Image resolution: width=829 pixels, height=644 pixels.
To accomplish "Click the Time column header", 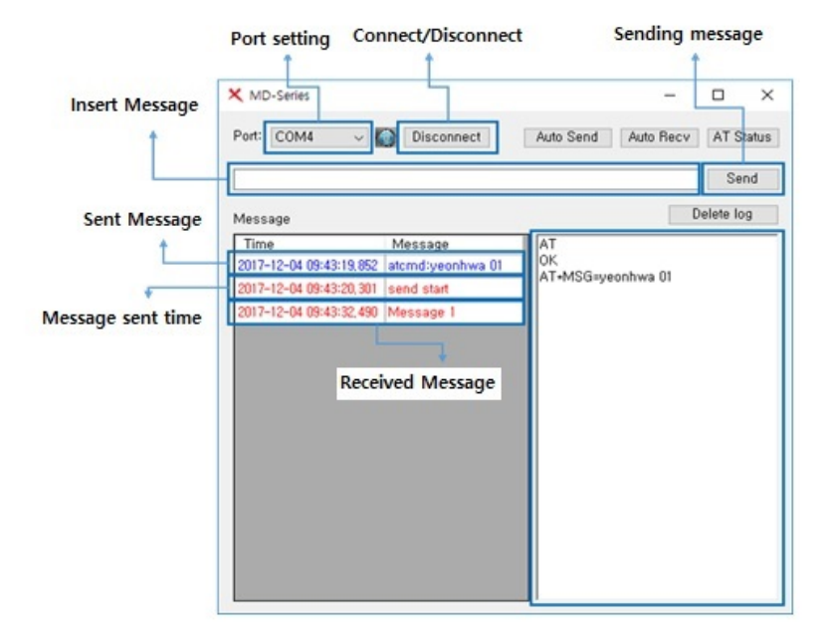I will pos(310,244).
